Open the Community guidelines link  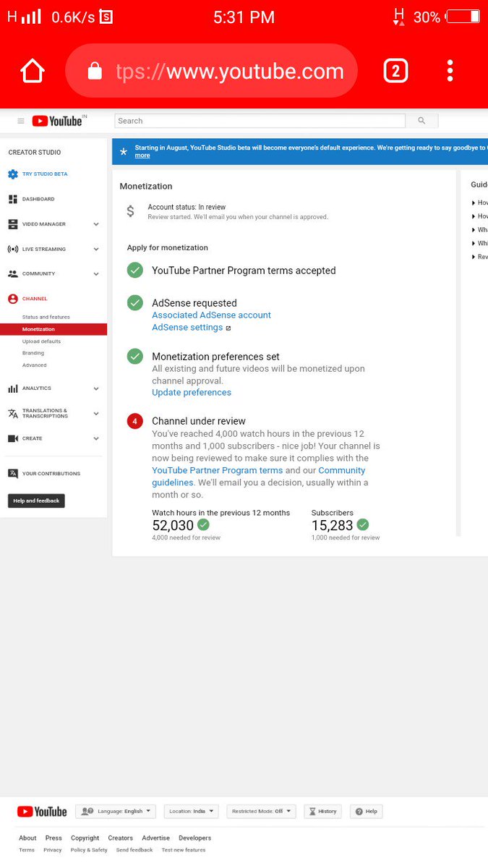point(259,477)
